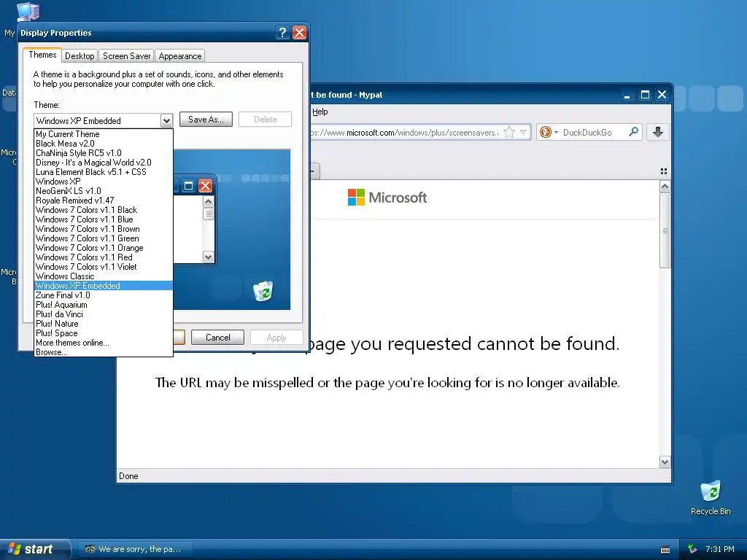Switch to the Appearance tab
The image size is (747, 560).
[x=179, y=55]
